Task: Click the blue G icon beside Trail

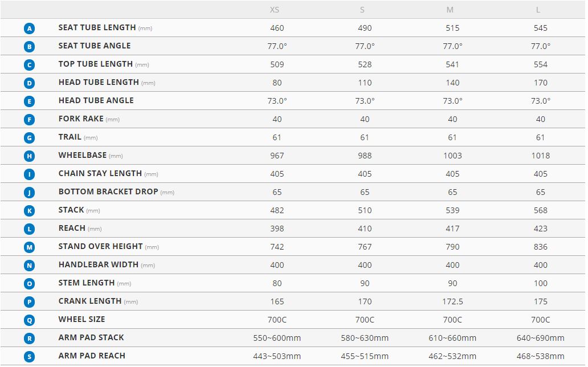Action: [x=30, y=137]
